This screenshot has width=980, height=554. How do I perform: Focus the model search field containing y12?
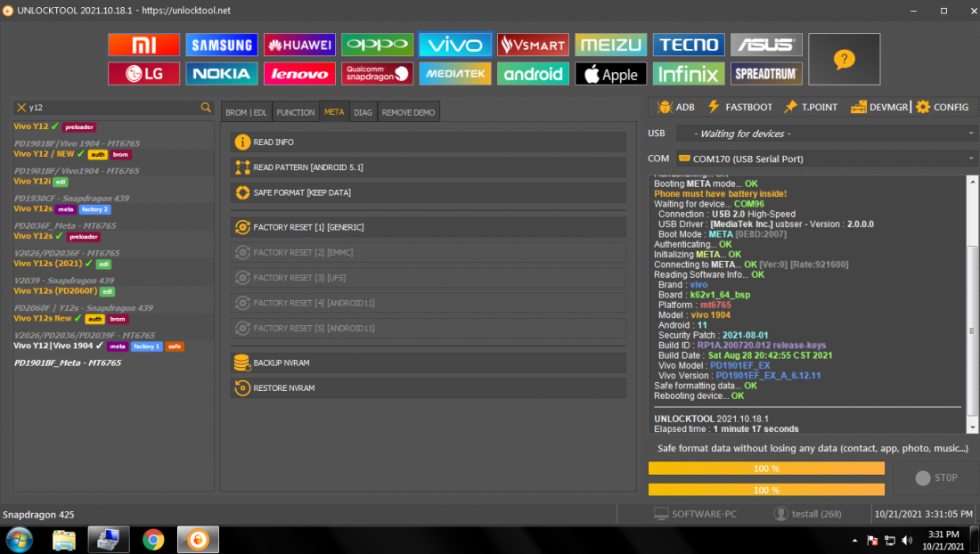click(x=112, y=108)
